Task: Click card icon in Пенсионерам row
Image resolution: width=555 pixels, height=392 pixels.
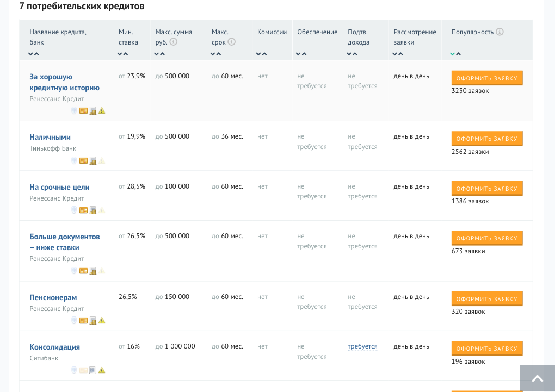Action: [x=84, y=321]
